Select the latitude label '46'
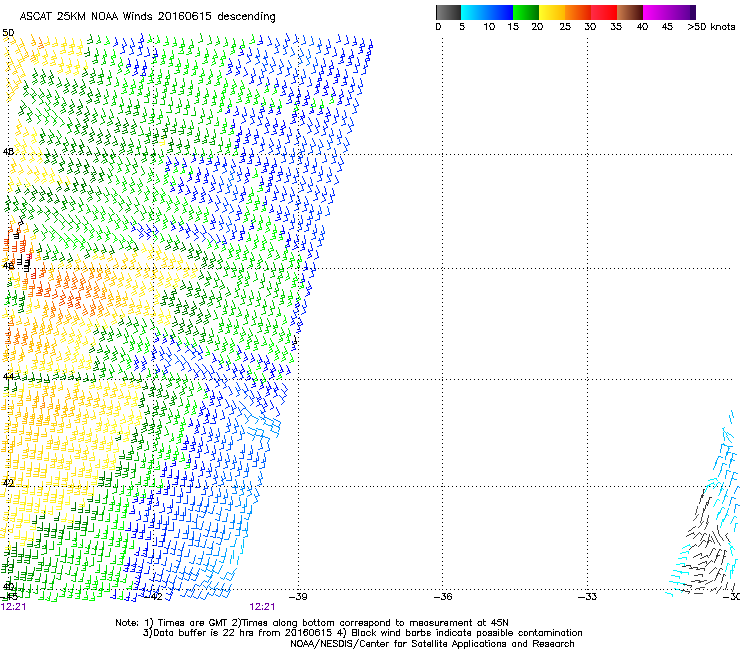 pyautogui.click(x=8, y=266)
